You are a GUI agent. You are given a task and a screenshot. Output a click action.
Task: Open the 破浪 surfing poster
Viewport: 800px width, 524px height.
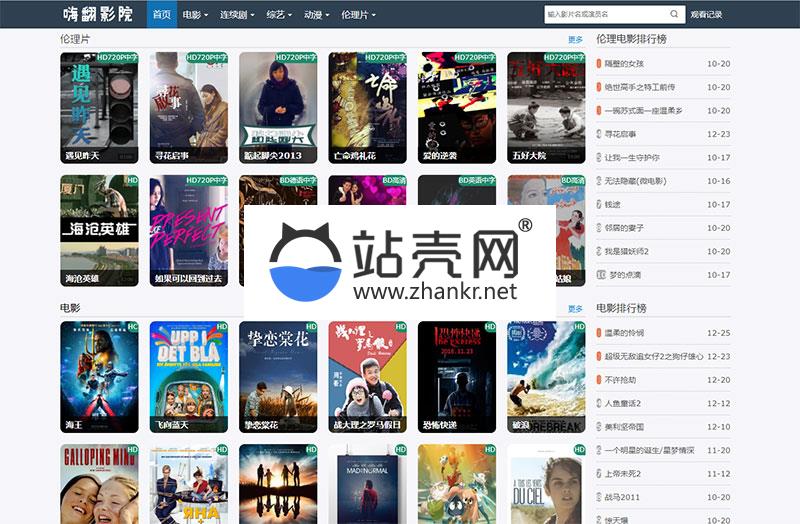point(546,377)
